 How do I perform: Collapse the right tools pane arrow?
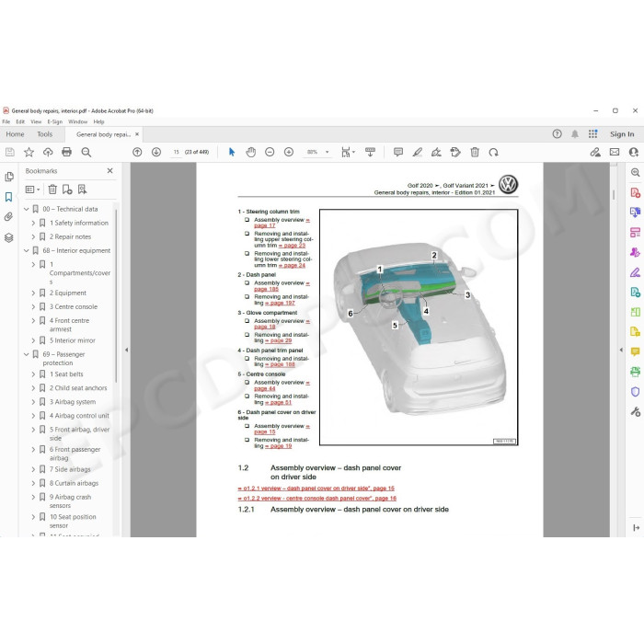[x=621, y=350]
